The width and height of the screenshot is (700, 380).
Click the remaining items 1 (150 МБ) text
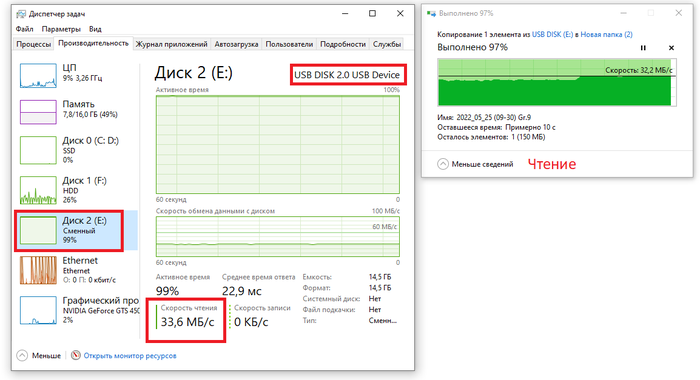tap(528, 137)
